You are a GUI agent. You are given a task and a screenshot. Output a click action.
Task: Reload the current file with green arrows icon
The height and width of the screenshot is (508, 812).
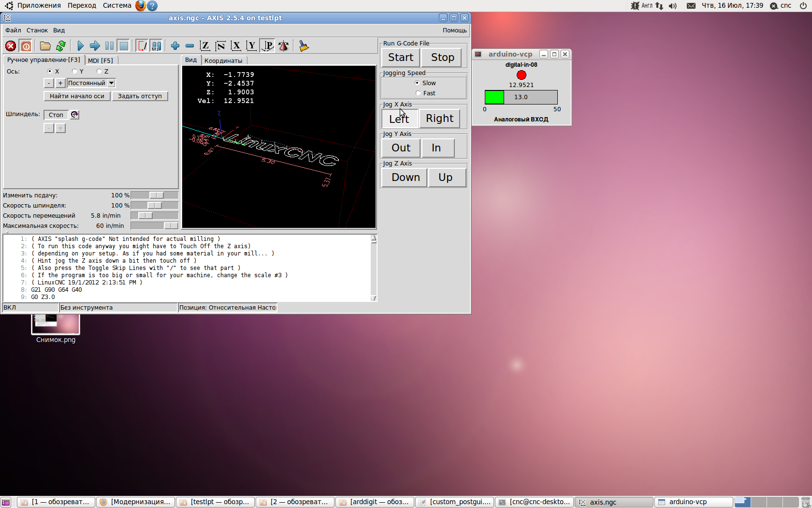tap(61, 46)
